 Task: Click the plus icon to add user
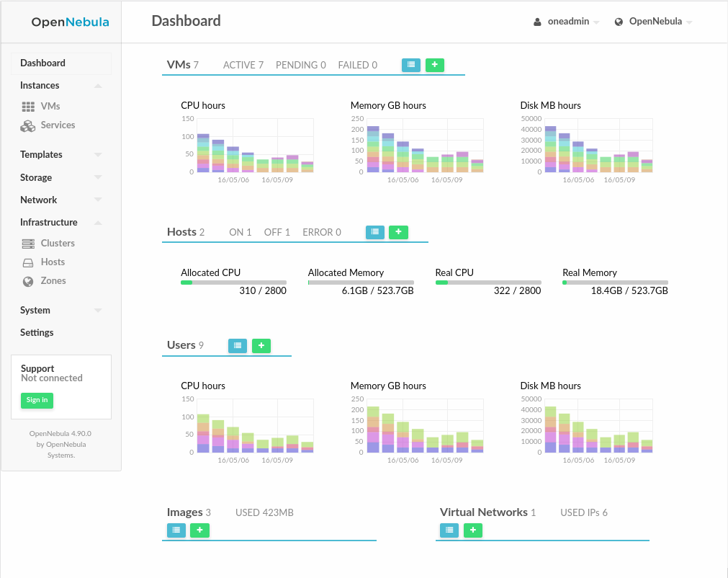(x=261, y=346)
